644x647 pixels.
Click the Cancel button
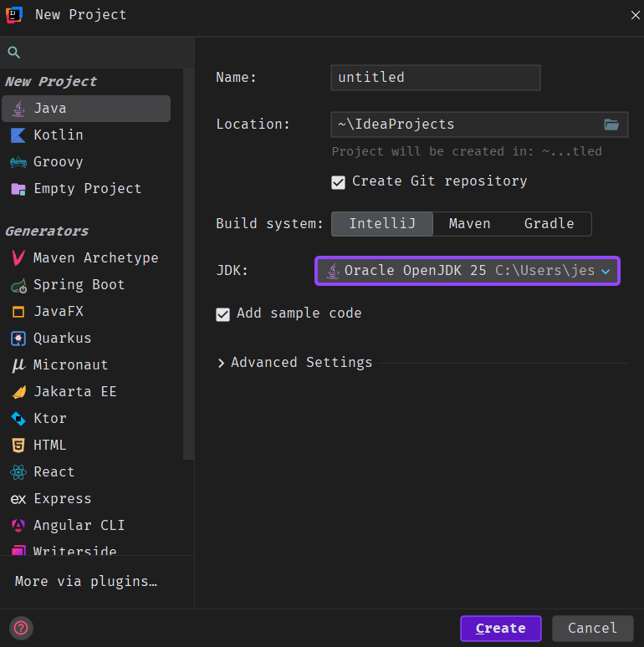(592, 628)
